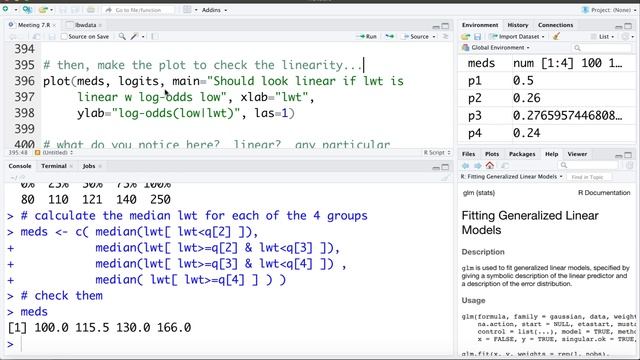Image resolution: width=640 pixels, height=360 pixels.
Task: Open the Terminal tab
Action: 53,166
